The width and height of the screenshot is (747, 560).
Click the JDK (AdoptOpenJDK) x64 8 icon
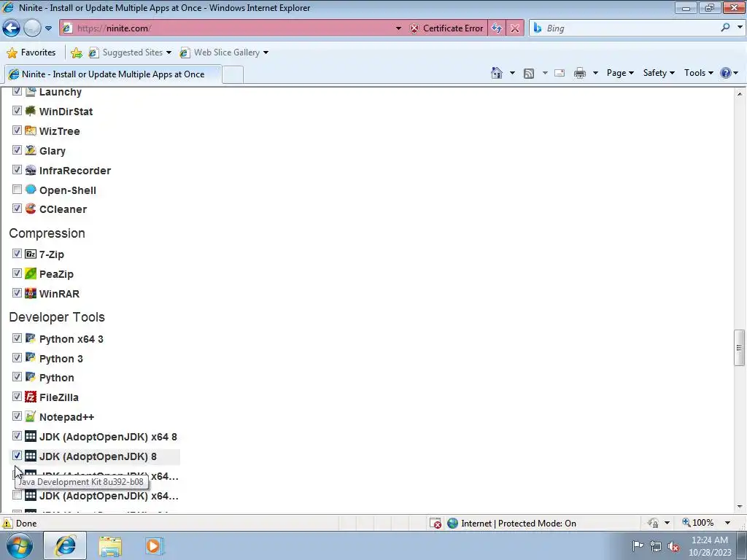point(31,436)
